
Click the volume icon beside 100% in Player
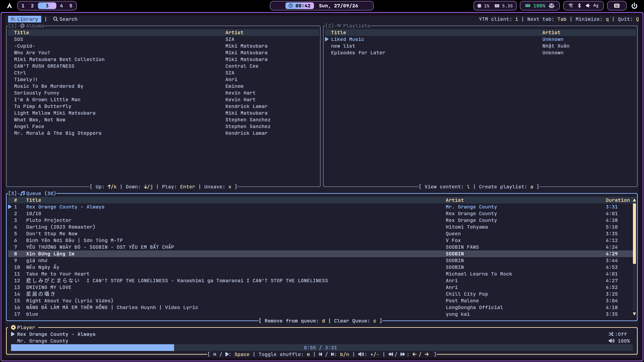(611, 341)
